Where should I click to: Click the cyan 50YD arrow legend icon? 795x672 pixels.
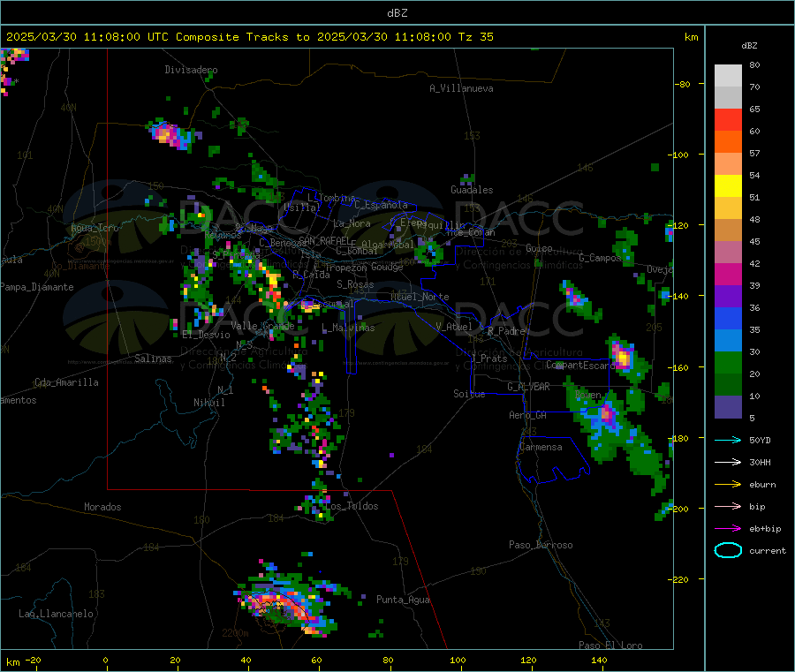(x=728, y=440)
